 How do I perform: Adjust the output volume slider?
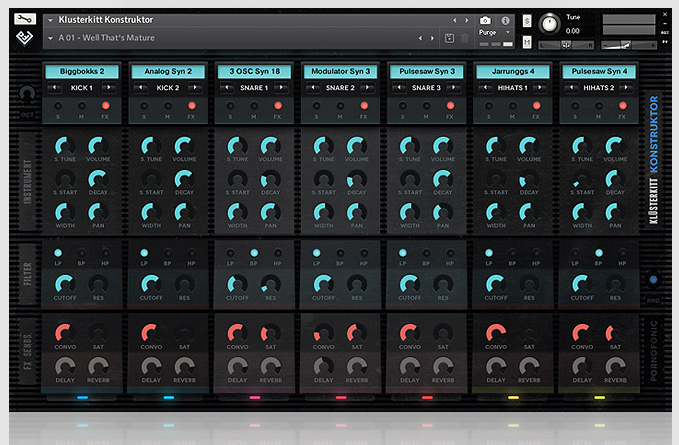629,45
